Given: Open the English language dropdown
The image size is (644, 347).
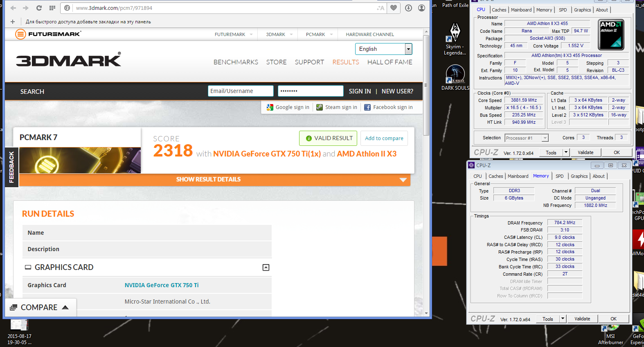Looking at the screenshot, I should 383,49.
